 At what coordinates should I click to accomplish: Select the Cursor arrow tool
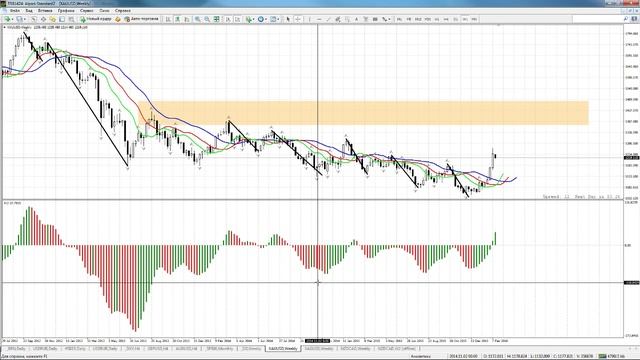tap(289, 19)
